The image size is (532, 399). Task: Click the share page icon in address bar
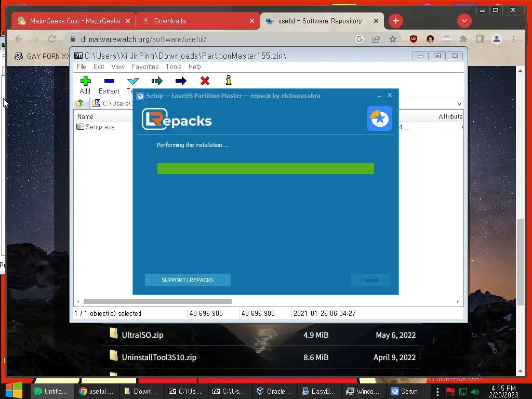[376, 39]
